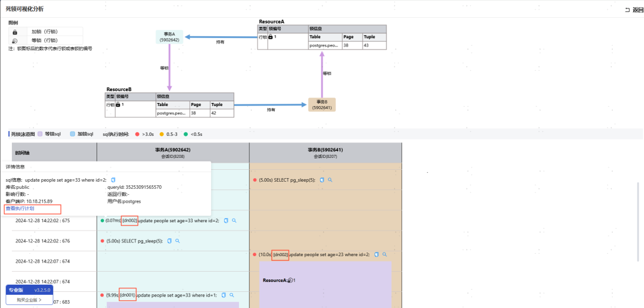Click the 时间轴 column header
The height and width of the screenshot is (308, 644).
click(54, 153)
